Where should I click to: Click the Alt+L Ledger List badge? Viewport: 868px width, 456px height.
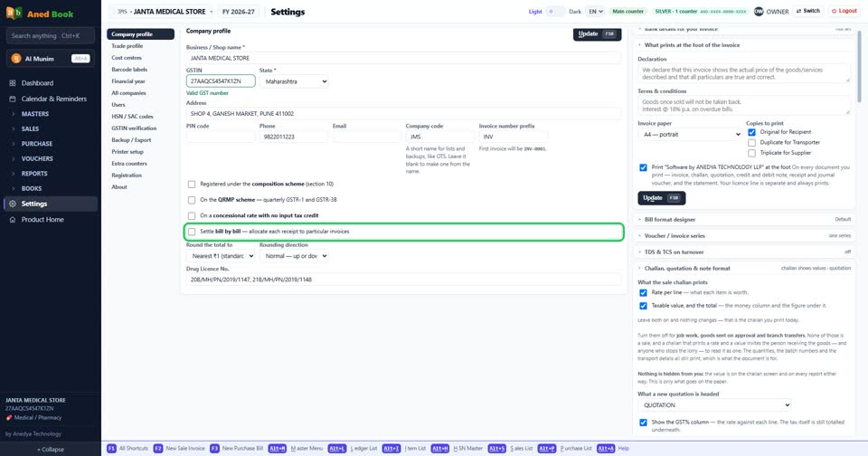coord(336,448)
